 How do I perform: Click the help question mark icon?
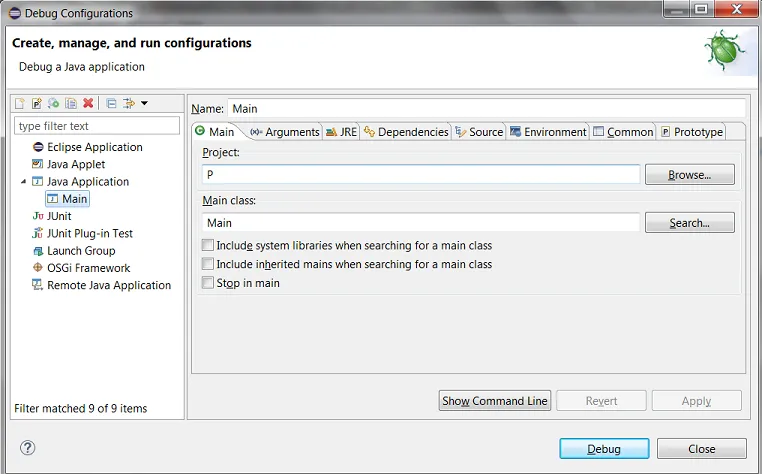coord(28,448)
